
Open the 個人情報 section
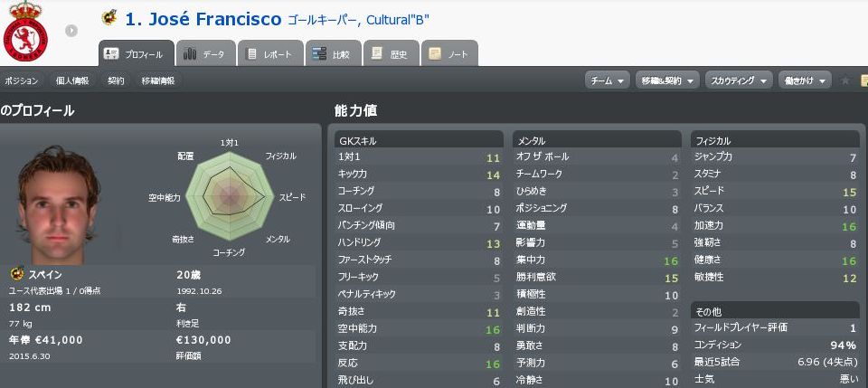[71, 80]
